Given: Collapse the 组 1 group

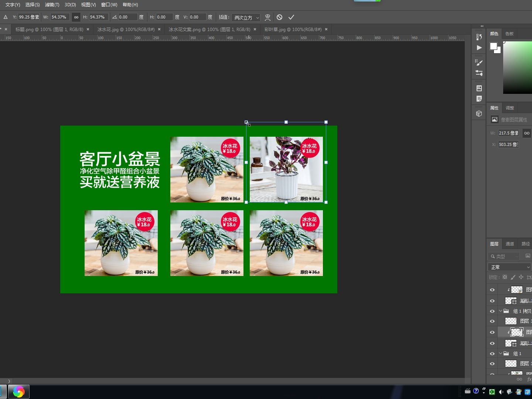Looking at the screenshot, I should point(501,353).
